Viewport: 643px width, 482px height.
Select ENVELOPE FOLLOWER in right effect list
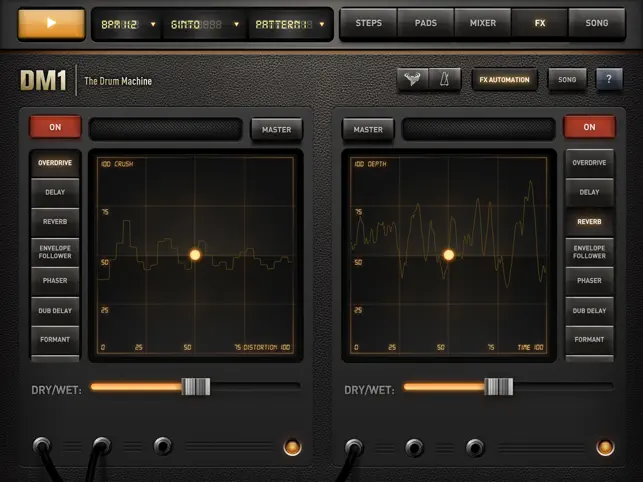tap(589, 252)
